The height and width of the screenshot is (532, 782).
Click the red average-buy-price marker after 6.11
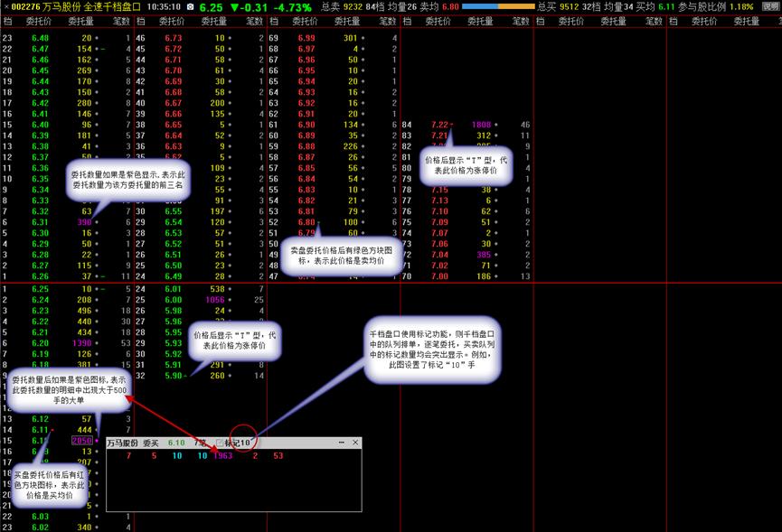click(x=52, y=429)
